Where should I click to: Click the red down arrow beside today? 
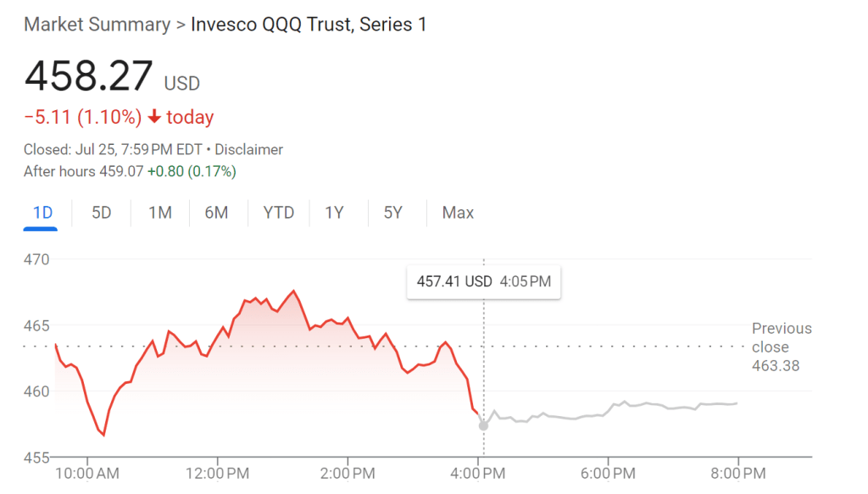[154, 117]
